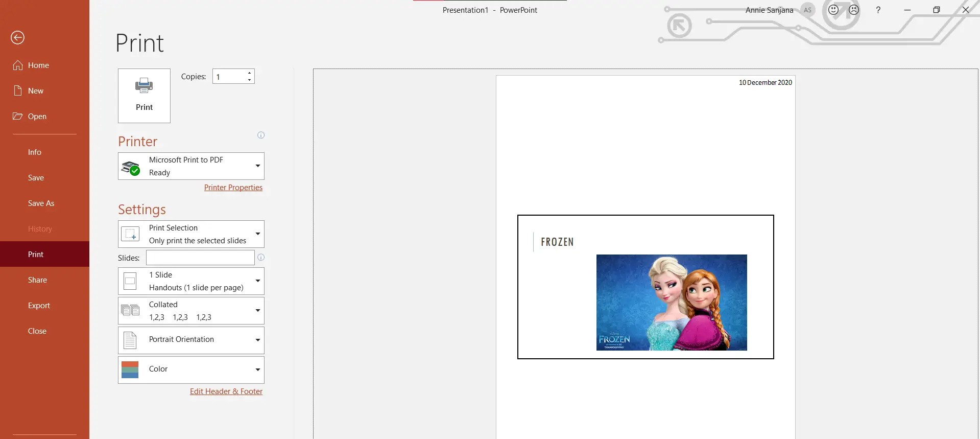Increase the copies count by one

pyautogui.click(x=249, y=73)
